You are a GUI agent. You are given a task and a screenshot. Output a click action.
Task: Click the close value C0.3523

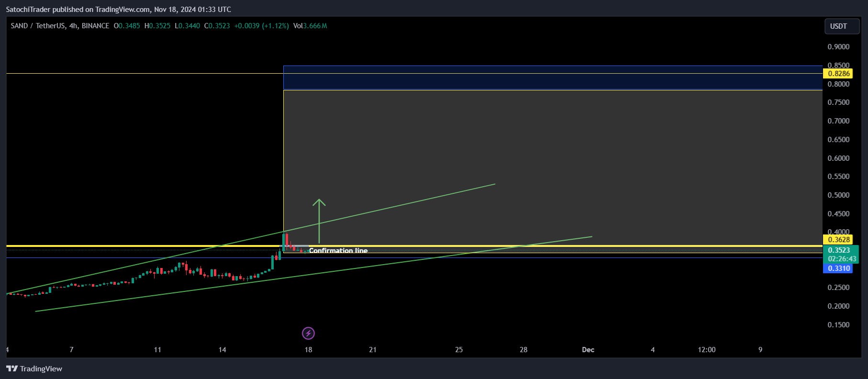pyautogui.click(x=217, y=26)
